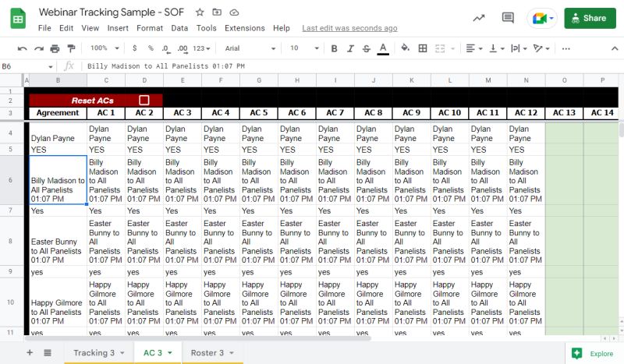Open the Help menu
Viewport: 624px width, 364px height.
coord(282,28)
